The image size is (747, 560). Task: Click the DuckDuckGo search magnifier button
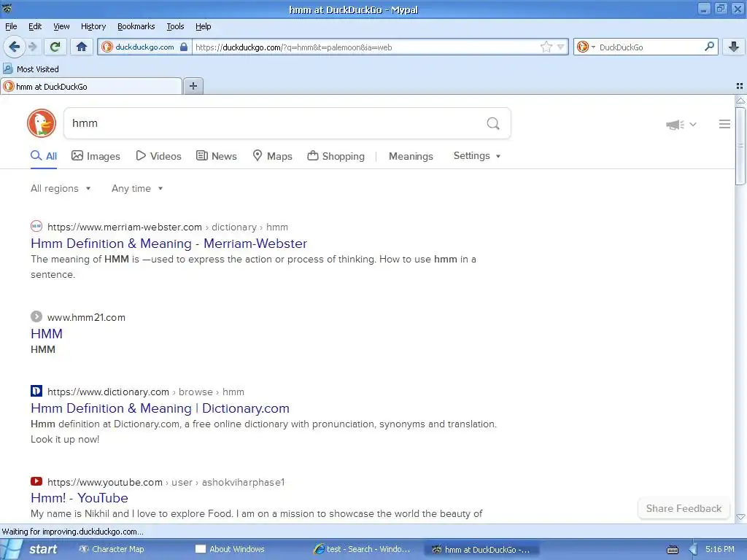[x=493, y=124]
